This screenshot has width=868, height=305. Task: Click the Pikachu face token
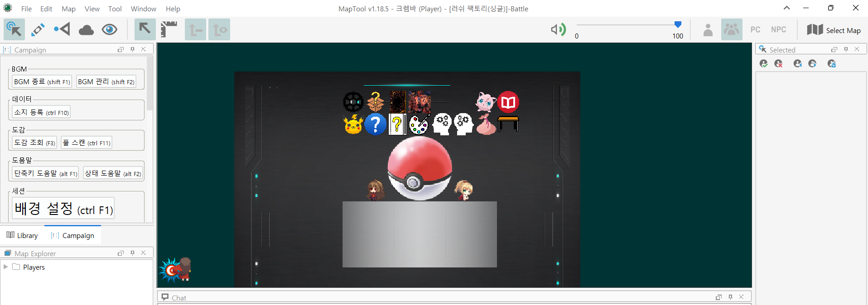pyautogui.click(x=353, y=124)
